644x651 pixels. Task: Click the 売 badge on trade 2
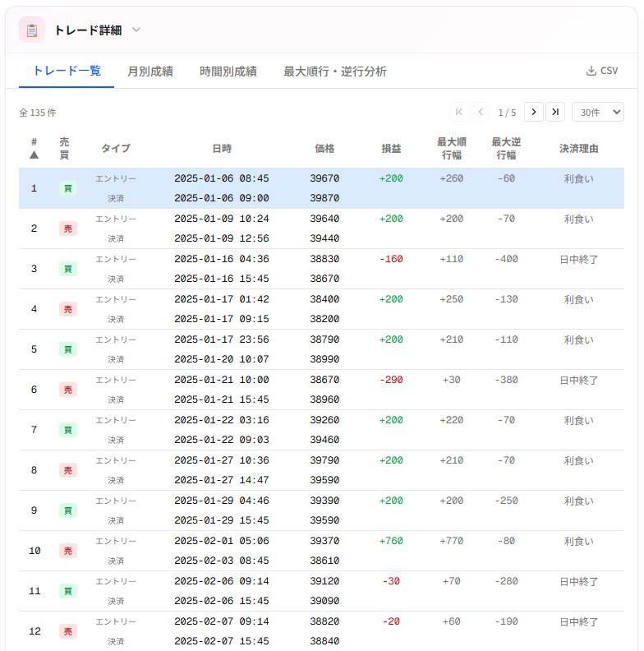coord(68,229)
